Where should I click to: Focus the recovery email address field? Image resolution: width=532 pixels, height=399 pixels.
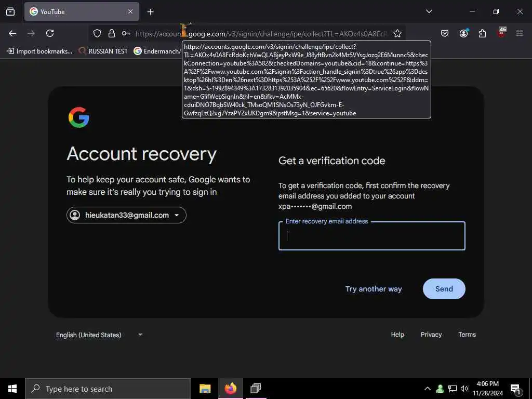pyautogui.click(x=372, y=236)
